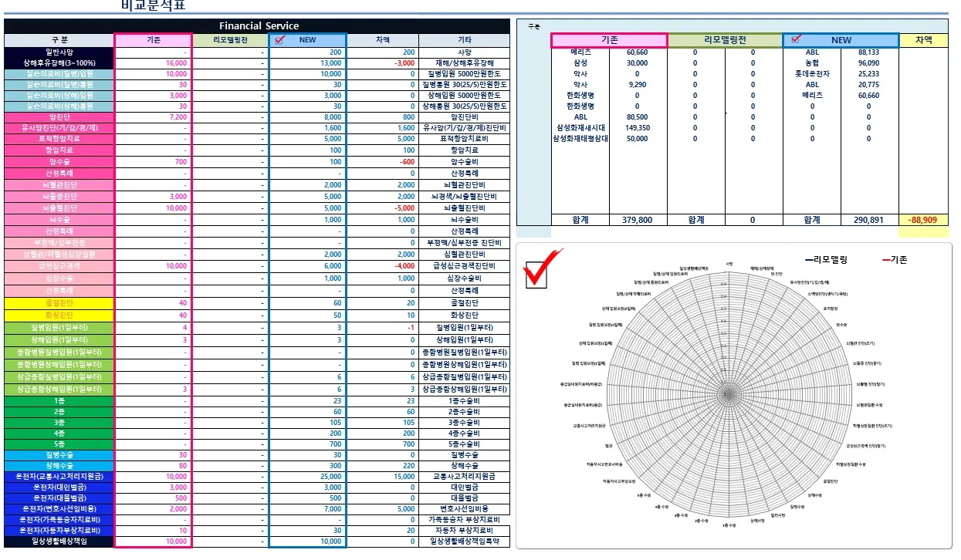Click the pink 기존 header in left table
Screen dimensions: 961x560
pyautogui.click(x=153, y=40)
